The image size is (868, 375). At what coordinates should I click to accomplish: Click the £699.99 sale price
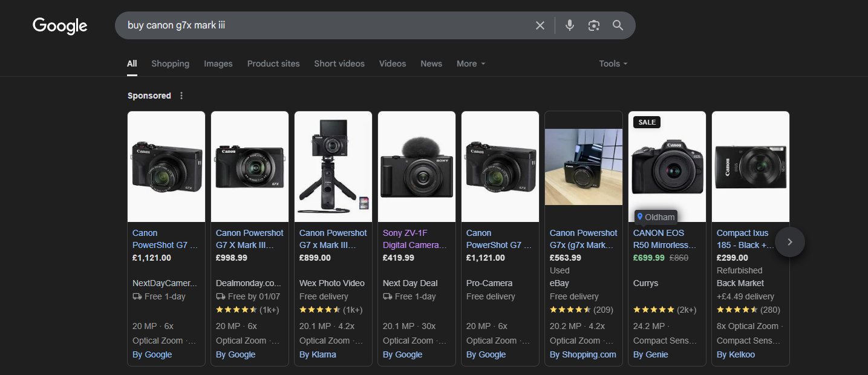[649, 258]
